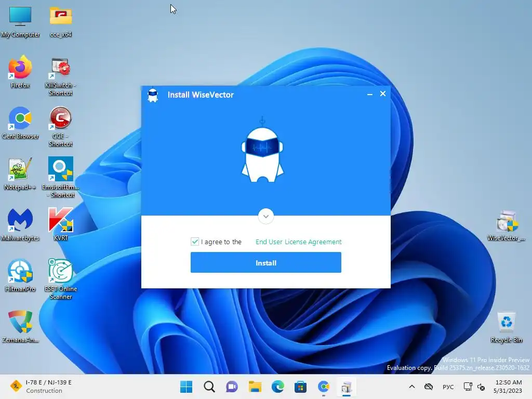Select the CCE shortcut icon
This screenshot has height=399, width=532.
coord(60,127)
